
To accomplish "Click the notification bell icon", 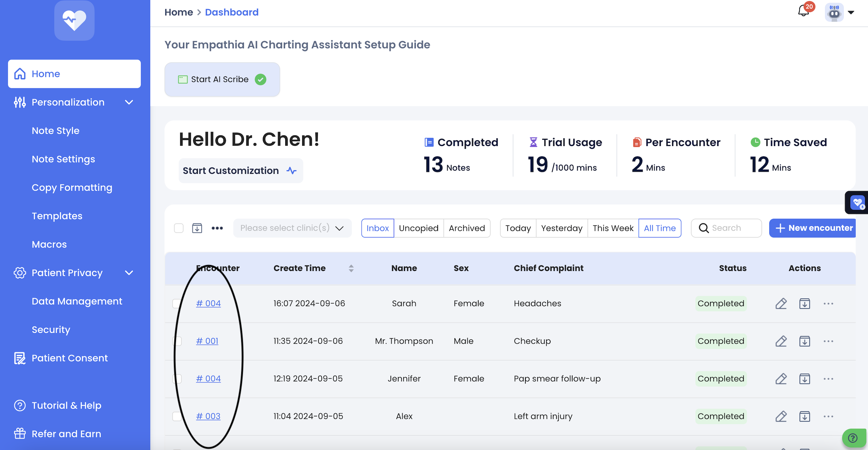I will [804, 11].
